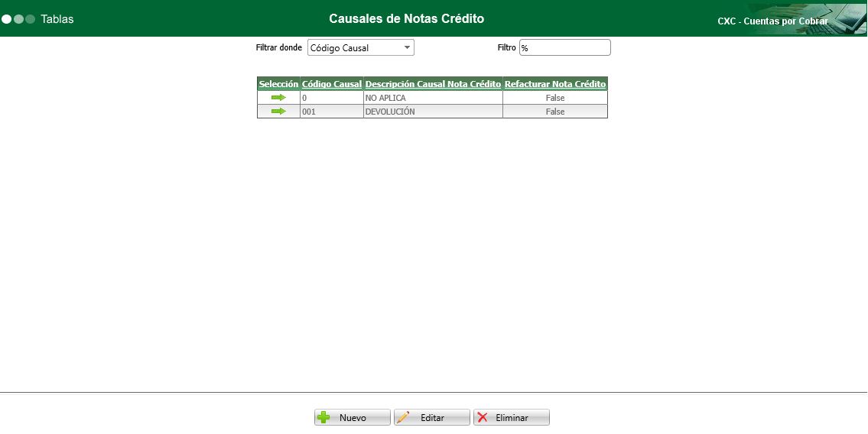868x434 pixels.
Task: Click the 'Selección' column header
Action: click(x=278, y=84)
